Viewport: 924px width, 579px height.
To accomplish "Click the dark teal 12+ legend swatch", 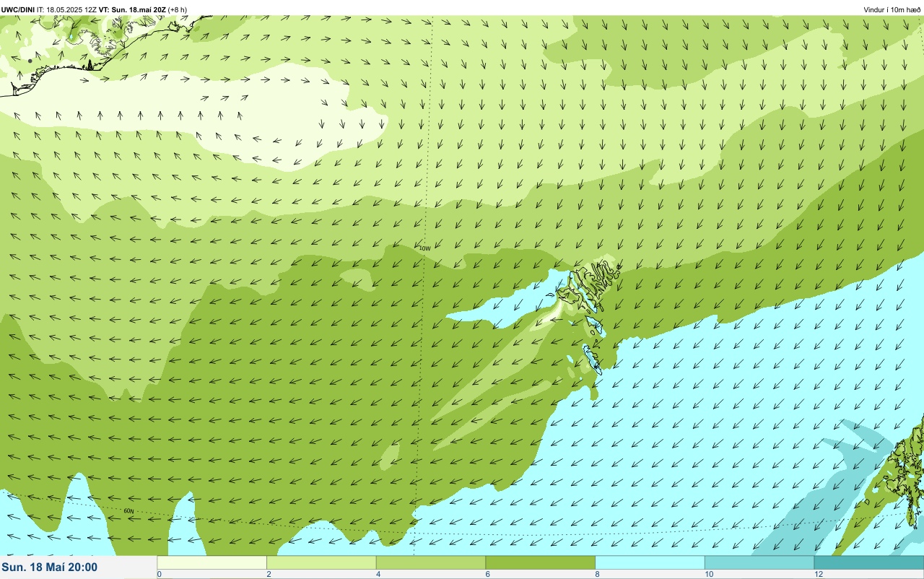I will pyautogui.click(x=869, y=562).
